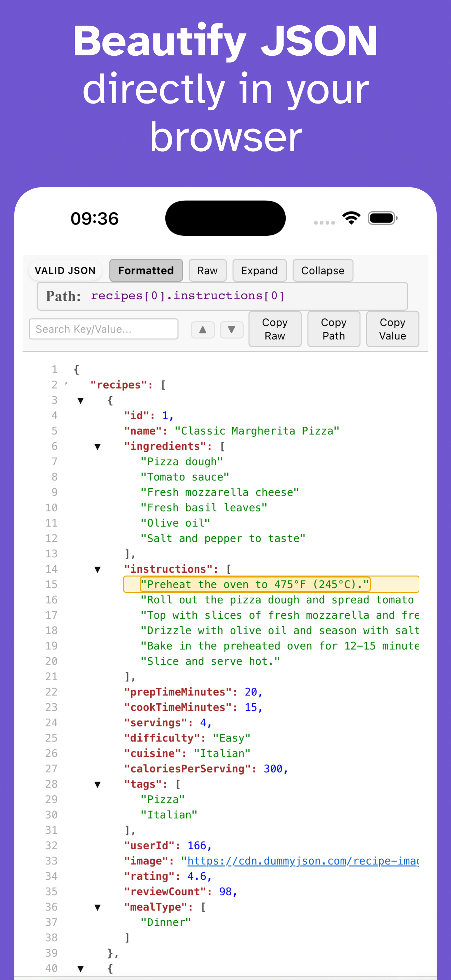Select the "Bake in the preheated oven" instruction
Screen dimensions: 451x980
tap(279, 646)
